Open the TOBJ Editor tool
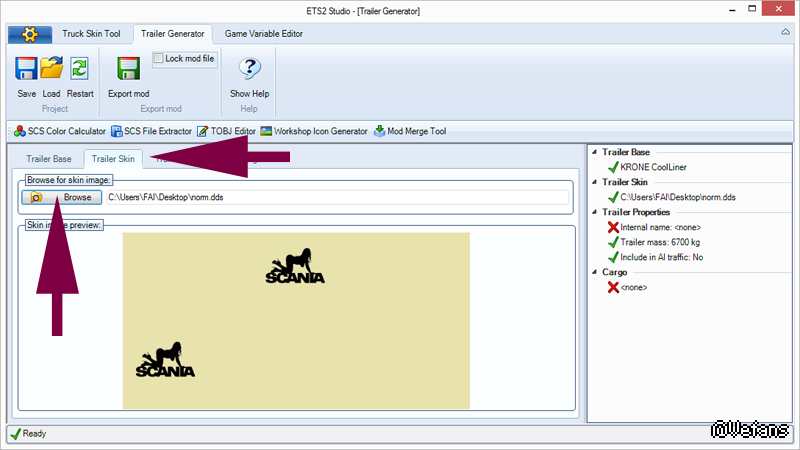Screen dimensions: 800x450 pyautogui.click(x=227, y=131)
